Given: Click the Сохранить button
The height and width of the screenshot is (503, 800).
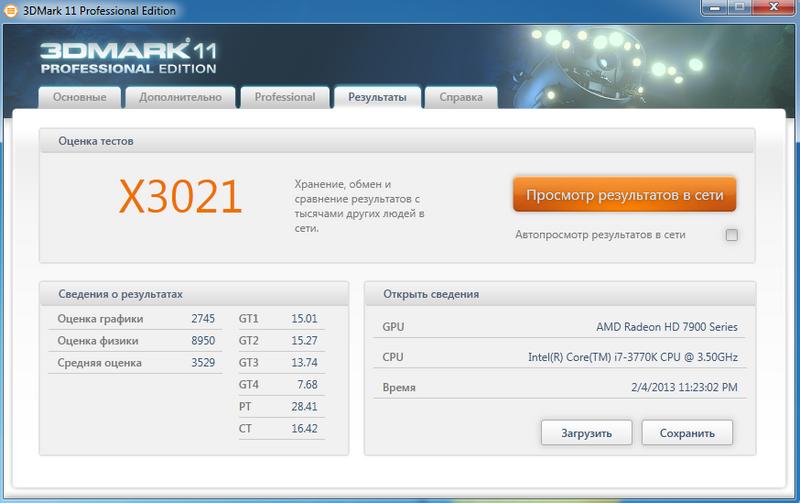Looking at the screenshot, I should tap(687, 433).
